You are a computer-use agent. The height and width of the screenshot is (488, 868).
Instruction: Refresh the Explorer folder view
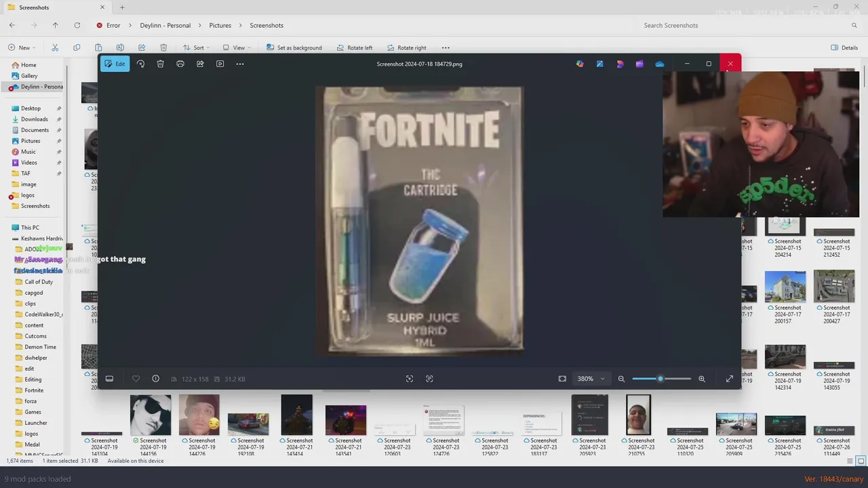coord(77,25)
